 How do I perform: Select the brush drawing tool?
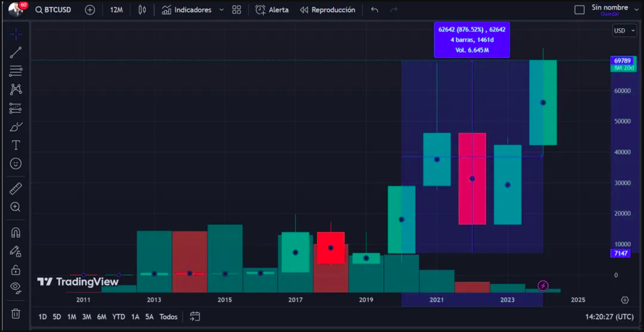[16, 127]
